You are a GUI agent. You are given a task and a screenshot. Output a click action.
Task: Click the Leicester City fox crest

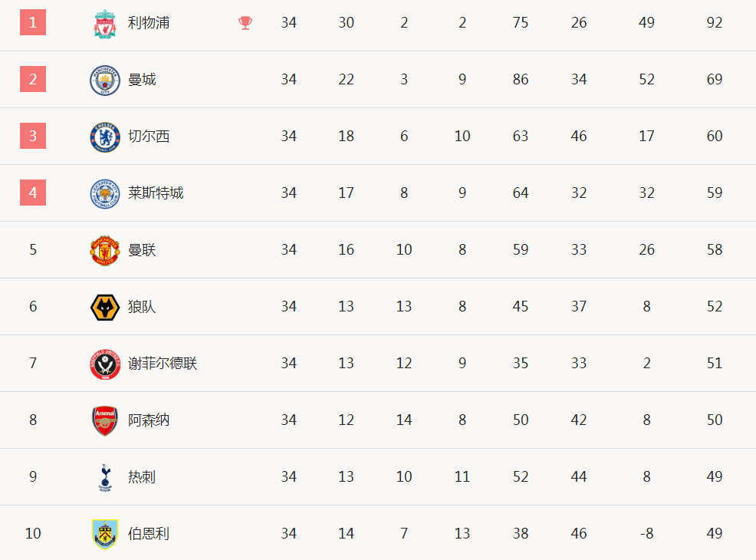104,193
